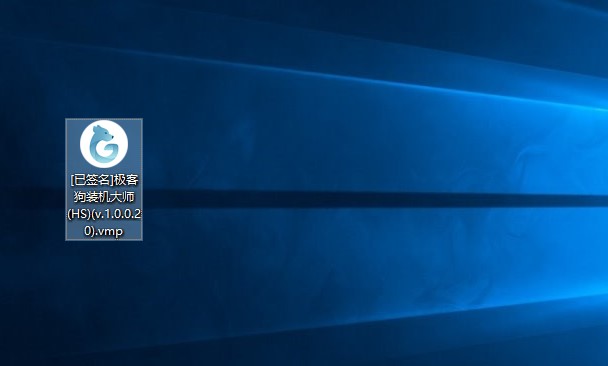The image size is (608, 366).
Task: Highlight the signed 极客狗 installer shortcut
Action: [x=104, y=179]
